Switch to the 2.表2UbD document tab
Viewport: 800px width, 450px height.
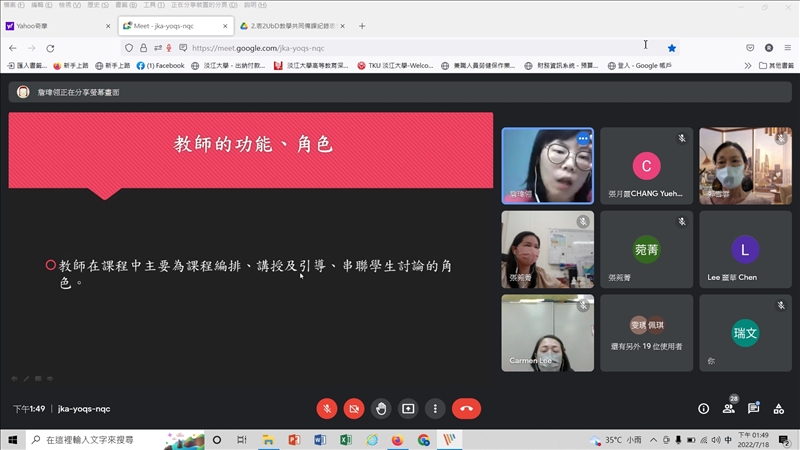[290, 26]
